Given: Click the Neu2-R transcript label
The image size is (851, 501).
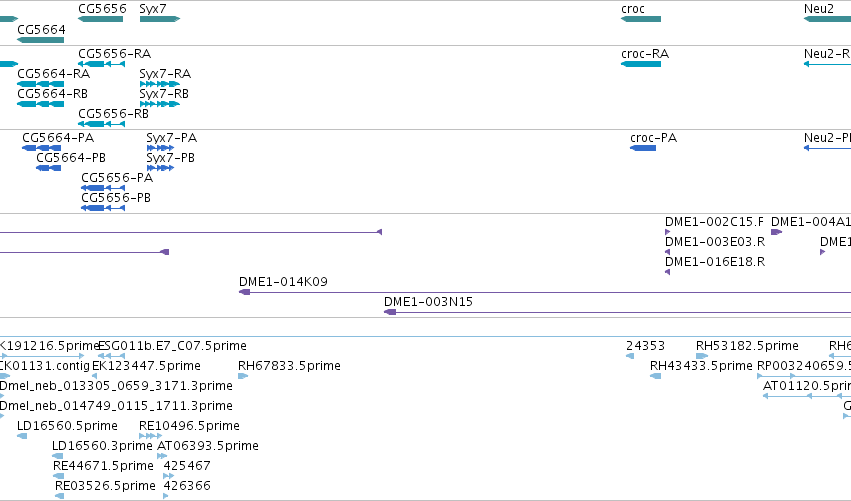Looking at the screenshot, I should tap(827, 54).
